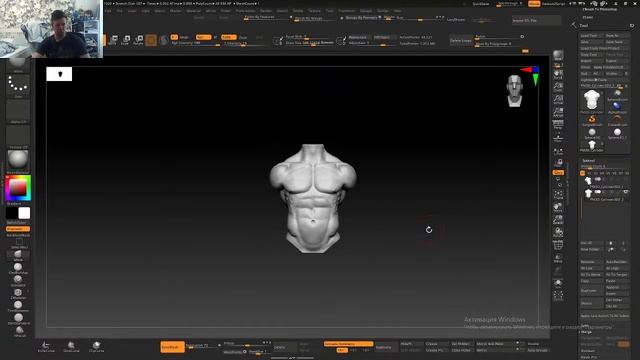Click the QuickSave button
The image size is (640, 360).
[x=480, y=4]
